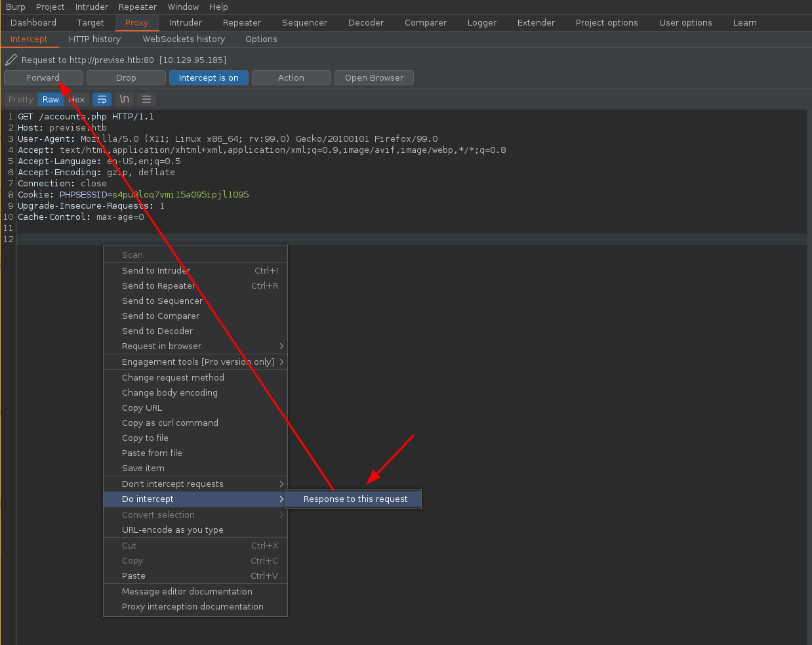Select Copy URL in context menu
812x645 pixels.
(x=195, y=408)
